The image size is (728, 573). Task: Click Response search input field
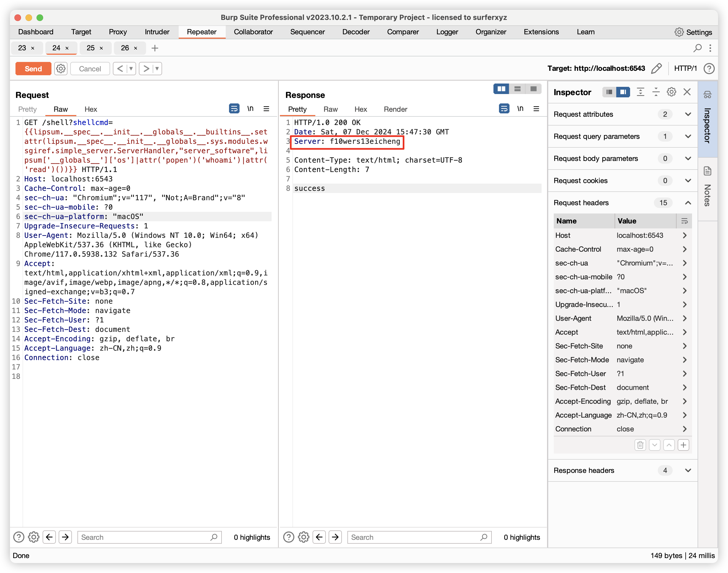(x=419, y=537)
